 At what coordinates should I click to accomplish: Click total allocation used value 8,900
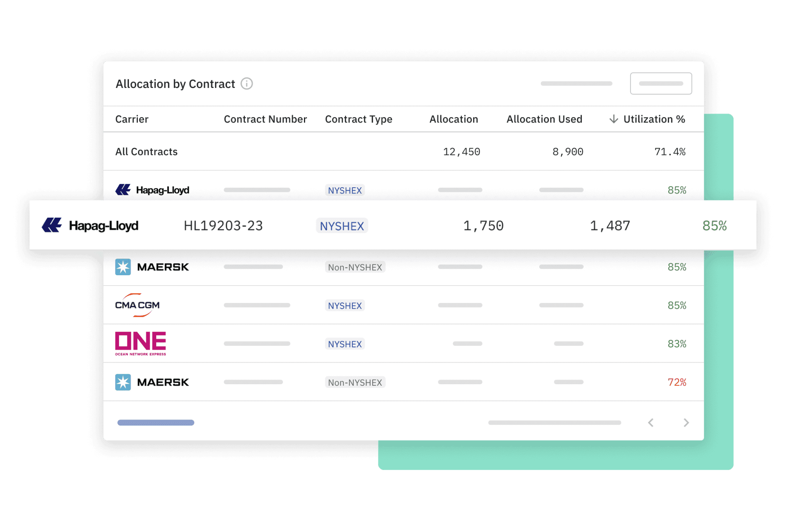[x=568, y=152]
